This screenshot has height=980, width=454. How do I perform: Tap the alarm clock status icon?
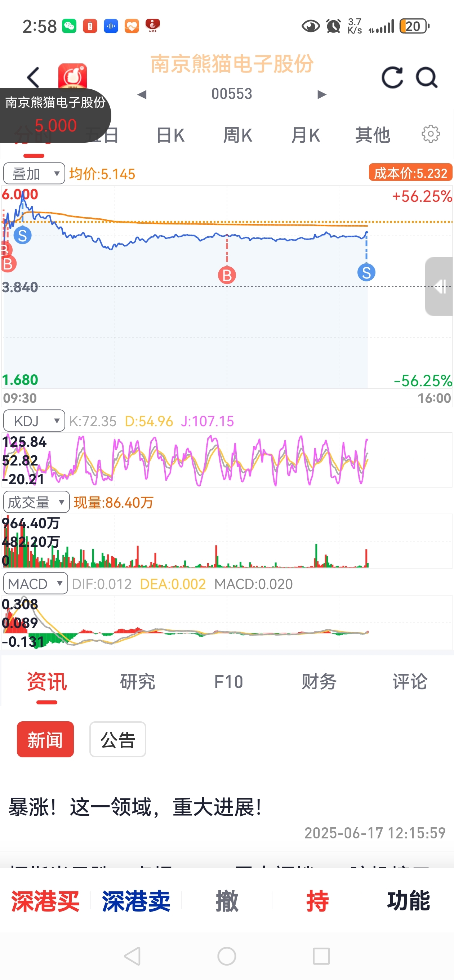(x=333, y=26)
